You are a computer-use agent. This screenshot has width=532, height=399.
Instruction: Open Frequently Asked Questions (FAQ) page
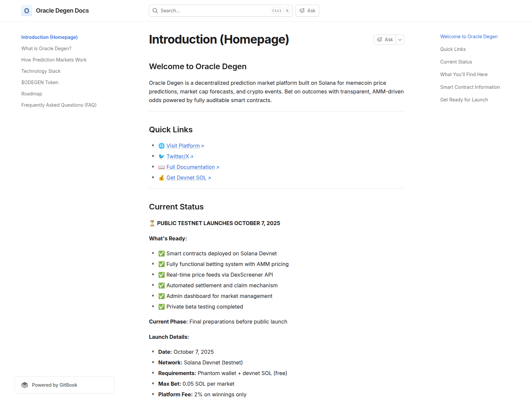coord(59,105)
